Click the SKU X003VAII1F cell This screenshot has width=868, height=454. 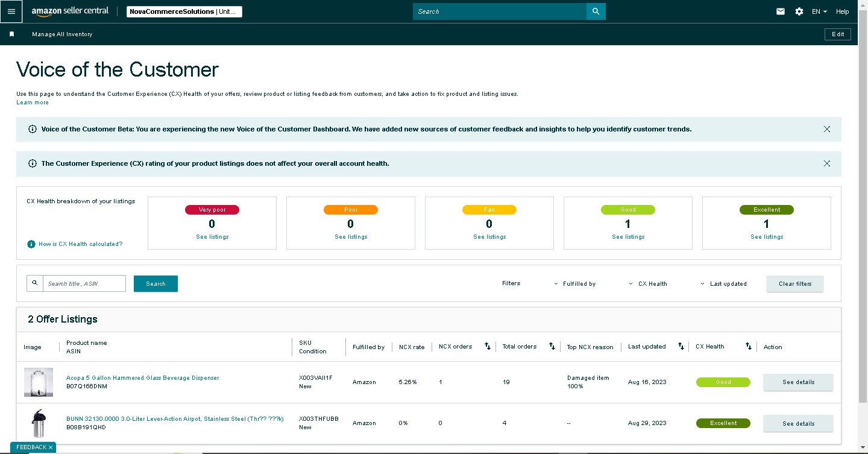coord(316,378)
